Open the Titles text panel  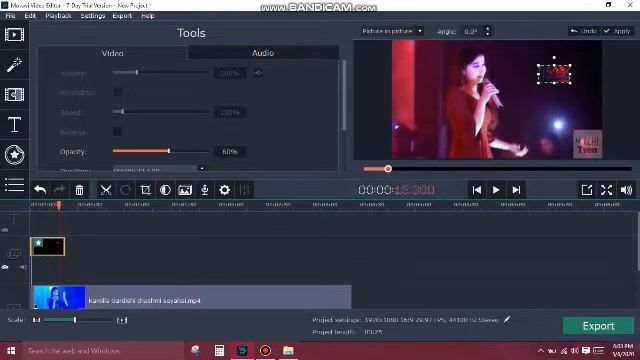point(14,124)
